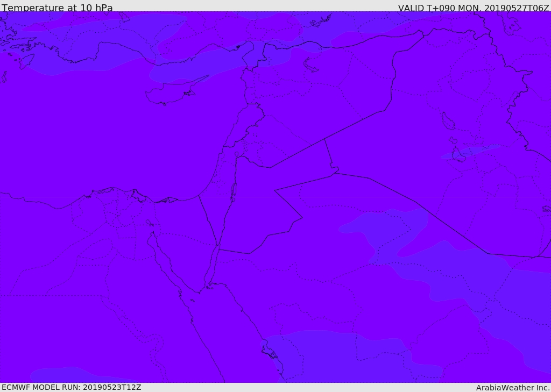Click the 'VALID T+090 MON. 20190527T06Z' label

[x=474, y=8]
